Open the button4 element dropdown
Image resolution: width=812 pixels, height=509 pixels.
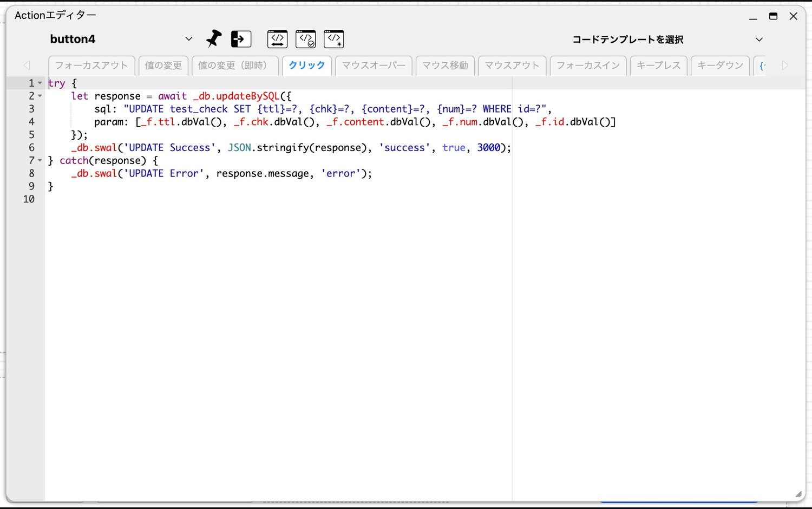[x=188, y=39]
